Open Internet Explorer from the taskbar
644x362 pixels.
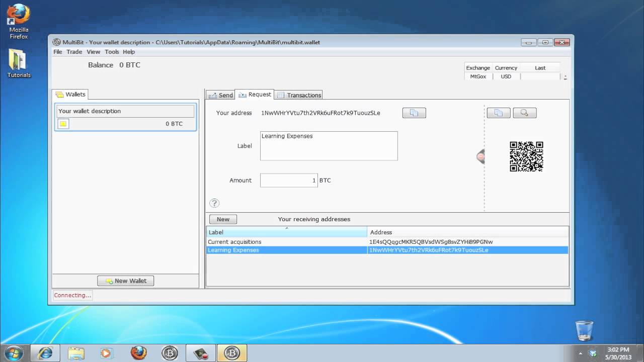pos(45,353)
